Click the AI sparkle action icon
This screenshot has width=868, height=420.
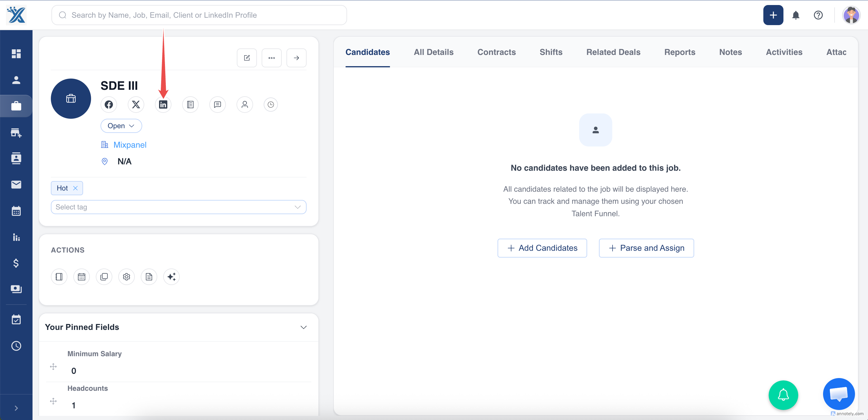click(171, 277)
